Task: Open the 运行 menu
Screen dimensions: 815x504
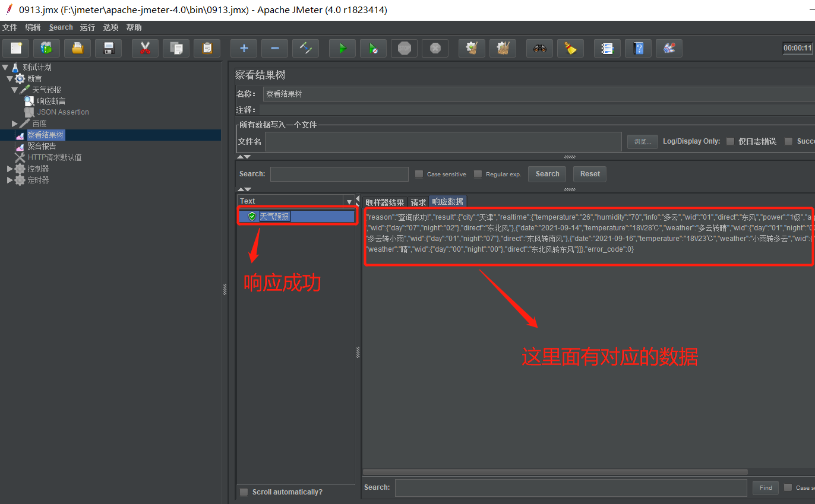Action: 87,27
